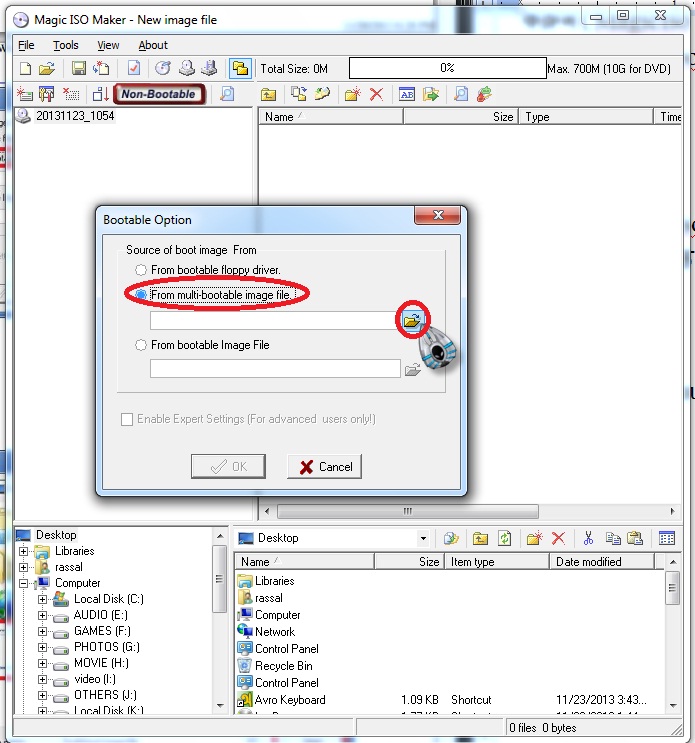
Task: Expand the GAMES (F:) drive node
Action: (x=42, y=632)
